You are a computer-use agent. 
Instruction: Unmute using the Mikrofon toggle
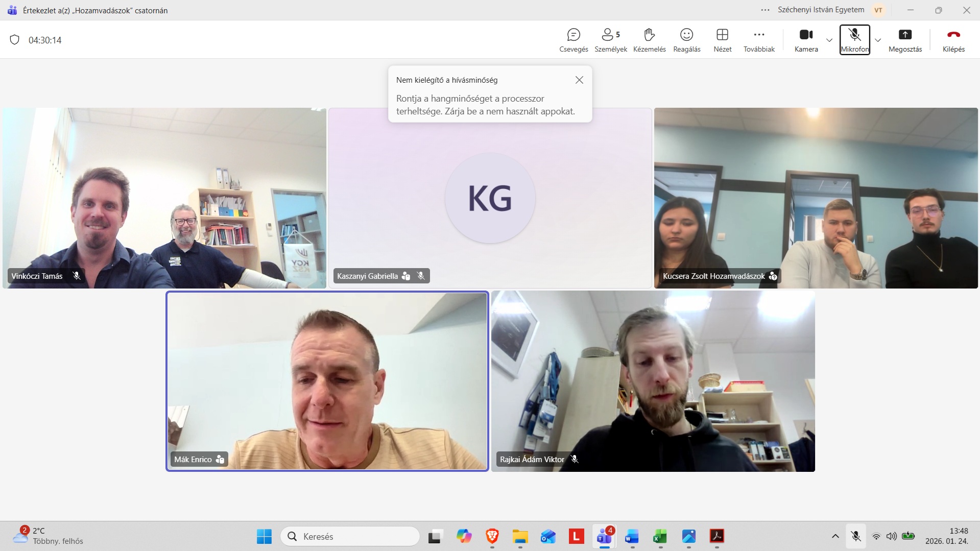[x=854, y=40]
